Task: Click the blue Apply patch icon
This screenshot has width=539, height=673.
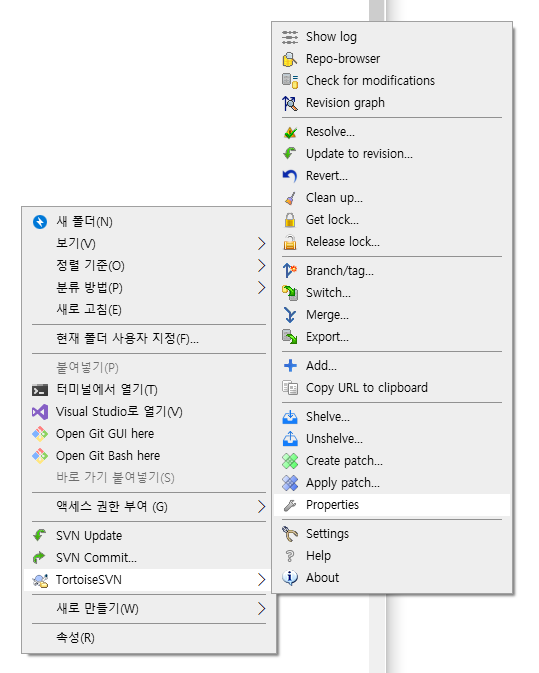Action: 290,483
